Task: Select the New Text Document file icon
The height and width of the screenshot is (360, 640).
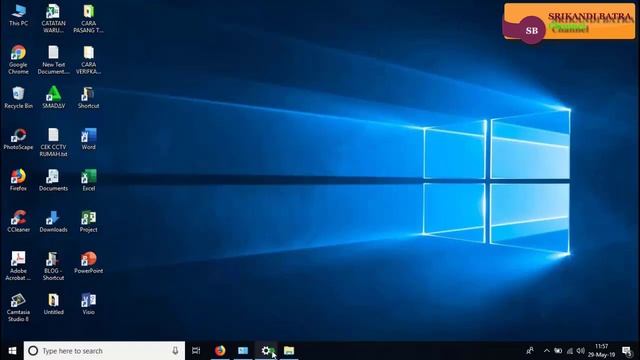Action: click(x=53, y=60)
